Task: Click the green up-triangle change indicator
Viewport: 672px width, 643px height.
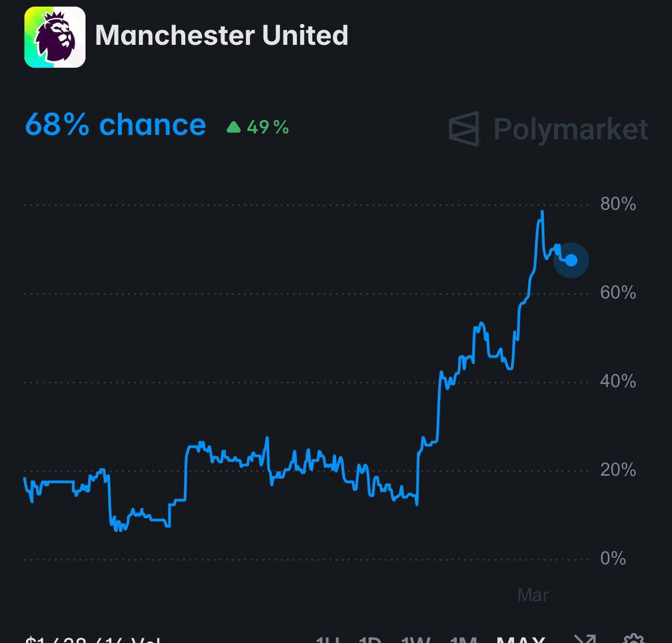Action: tap(233, 127)
